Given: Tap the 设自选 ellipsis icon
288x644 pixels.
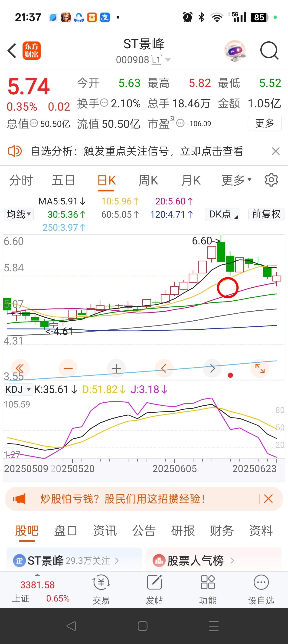Looking at the screenshot, I should click(261, 583).
